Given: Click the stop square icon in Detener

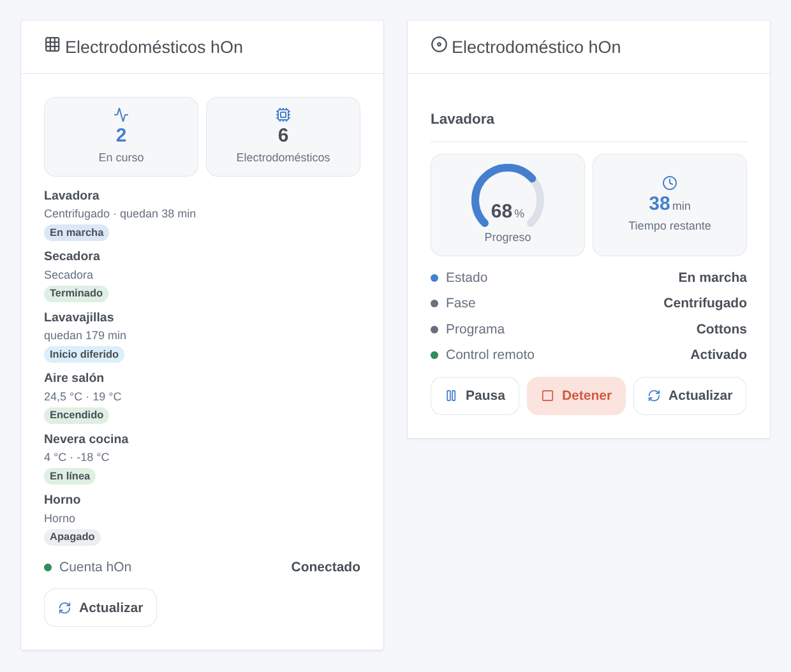Looking at the screenshot, I should coord(547,396).
